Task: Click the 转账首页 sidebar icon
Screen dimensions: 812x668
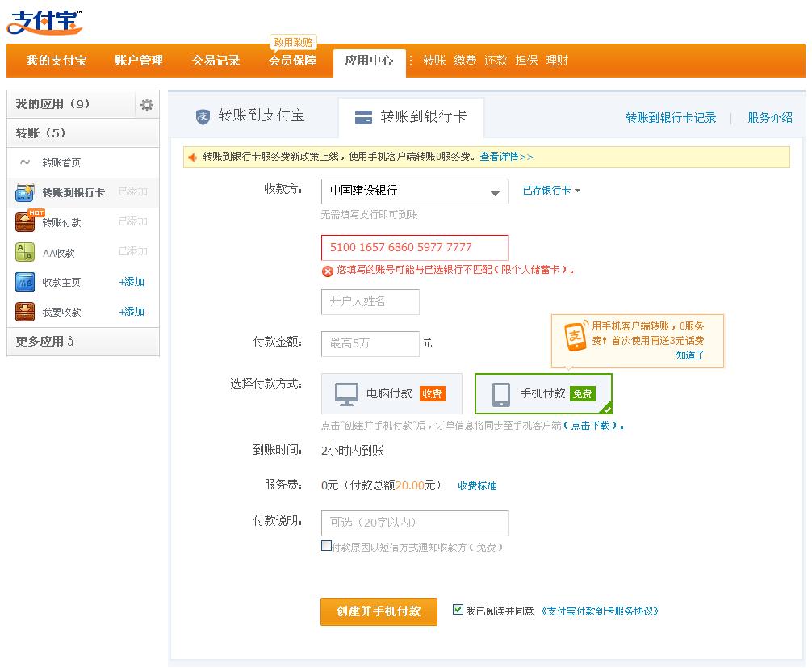Action: pos(25,162)
